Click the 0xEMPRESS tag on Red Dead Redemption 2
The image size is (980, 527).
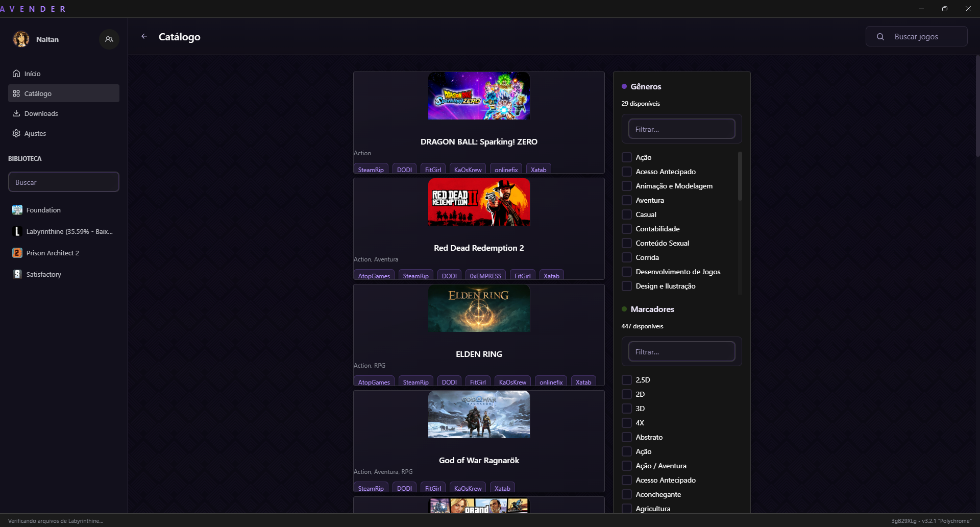click(485, 276)
